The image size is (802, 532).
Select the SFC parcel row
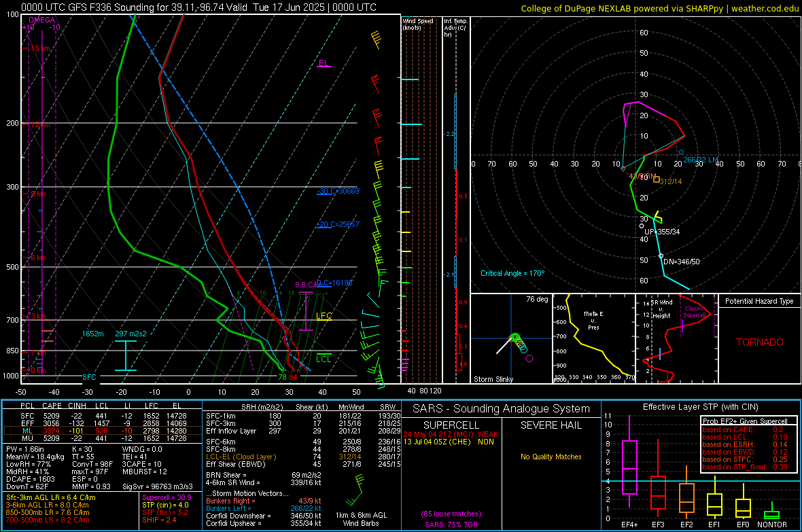103,416
